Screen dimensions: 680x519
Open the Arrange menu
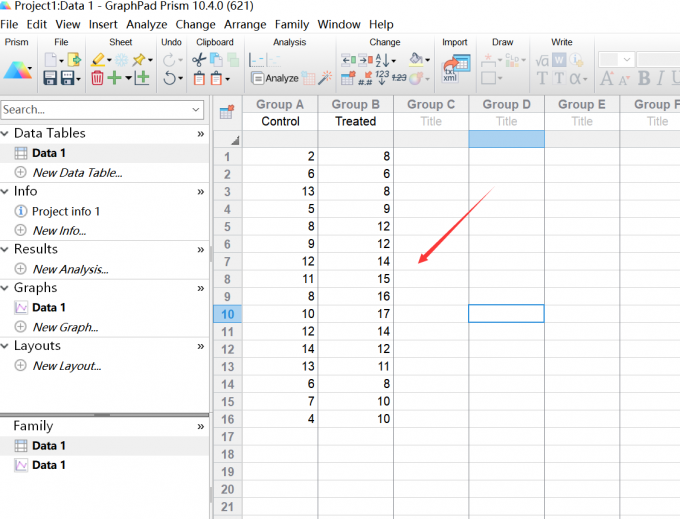[245, 24]
